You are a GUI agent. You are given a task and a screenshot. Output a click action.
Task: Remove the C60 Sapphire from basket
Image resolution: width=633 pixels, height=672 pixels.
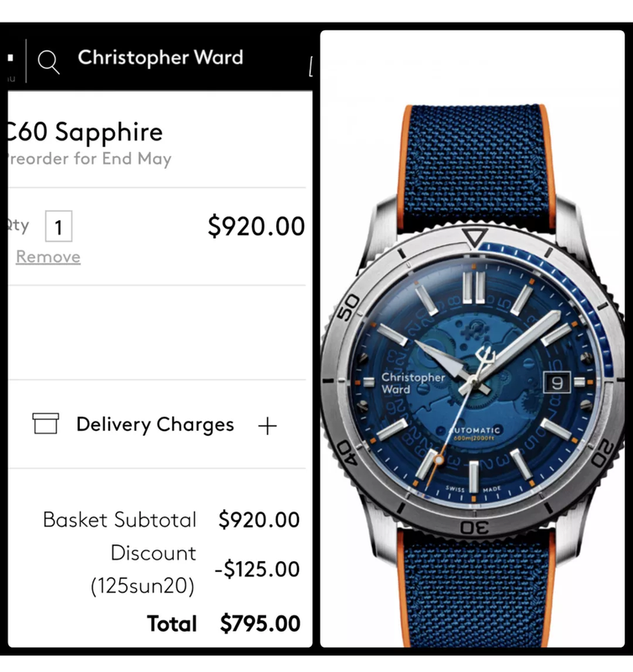[x=48, y=257]
